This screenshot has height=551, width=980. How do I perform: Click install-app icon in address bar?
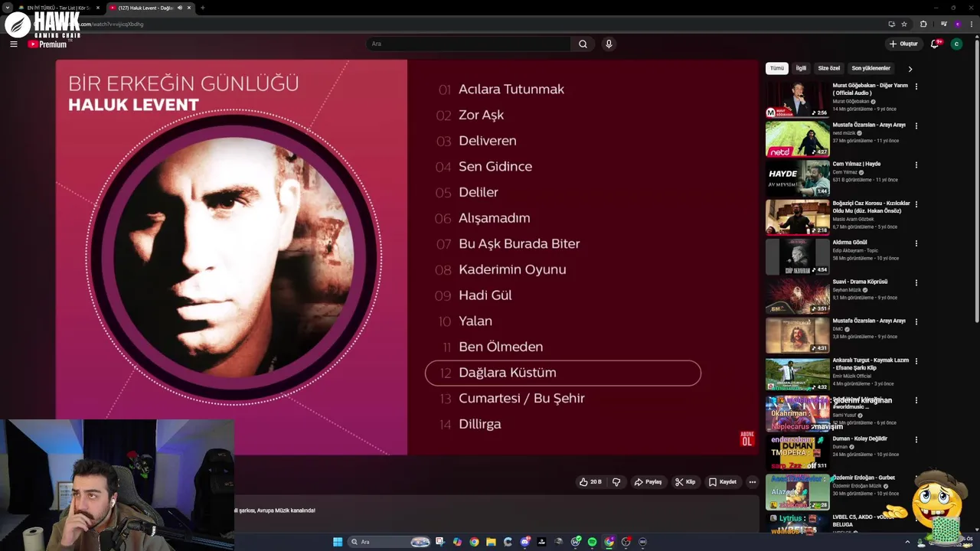click(891, 24)
